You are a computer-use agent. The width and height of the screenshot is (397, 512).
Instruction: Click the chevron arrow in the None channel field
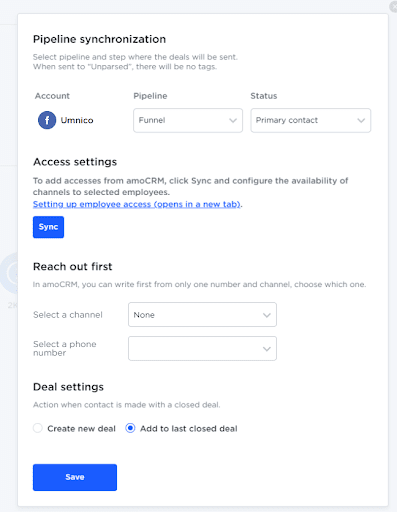[x=267, y=315]
